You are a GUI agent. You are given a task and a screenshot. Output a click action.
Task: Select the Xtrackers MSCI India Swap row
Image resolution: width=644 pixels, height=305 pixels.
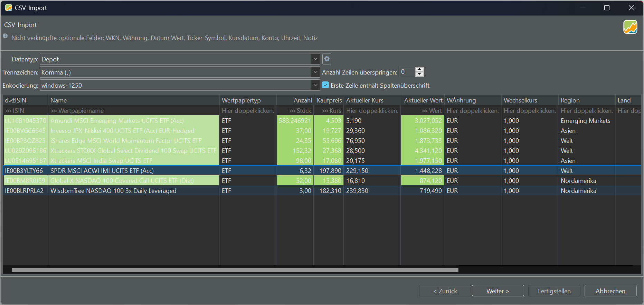pyautogui.click(x=322, y=160)
